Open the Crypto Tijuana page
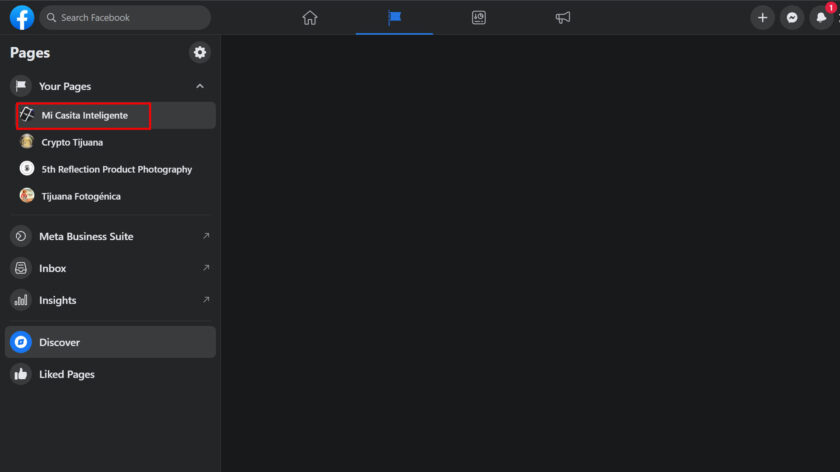This screenshot has width=840, height=472. pyautogui.click(x=72, y=142)
